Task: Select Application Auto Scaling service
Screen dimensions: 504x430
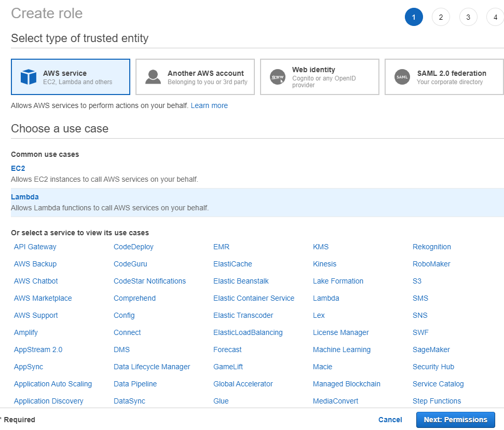Action: [53, 384]
